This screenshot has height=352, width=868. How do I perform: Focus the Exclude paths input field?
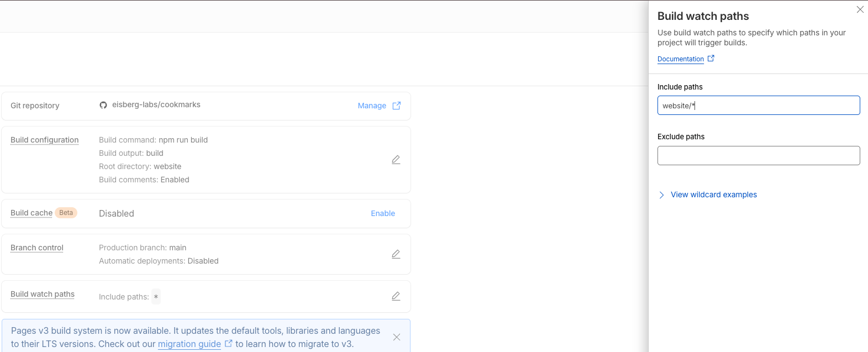coord(759,155)
